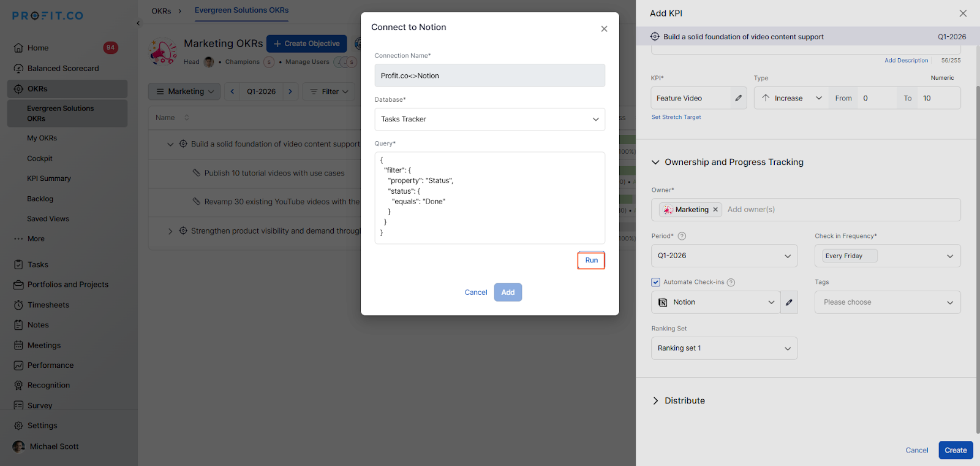This screenshot has height=466, width=980.
Task: Click Set Stretch Target link
Action: coord(676,117)
